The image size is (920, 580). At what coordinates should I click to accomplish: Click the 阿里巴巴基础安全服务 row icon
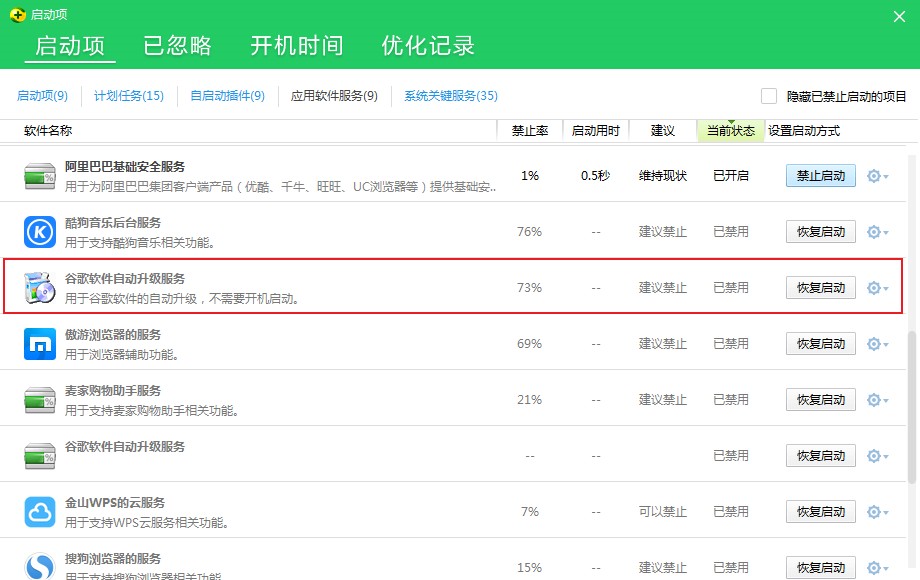[40, 176]
